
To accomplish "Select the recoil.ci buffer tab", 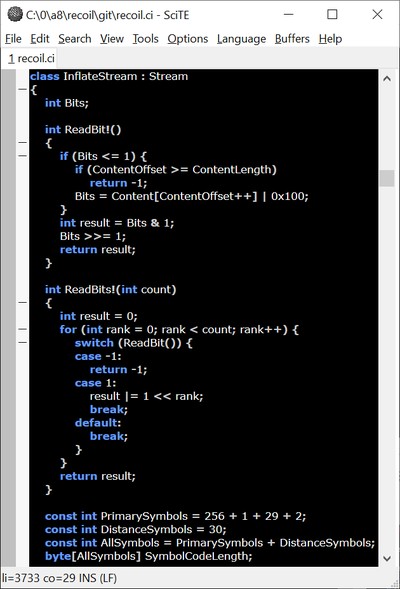I will [x=32, y=59].
